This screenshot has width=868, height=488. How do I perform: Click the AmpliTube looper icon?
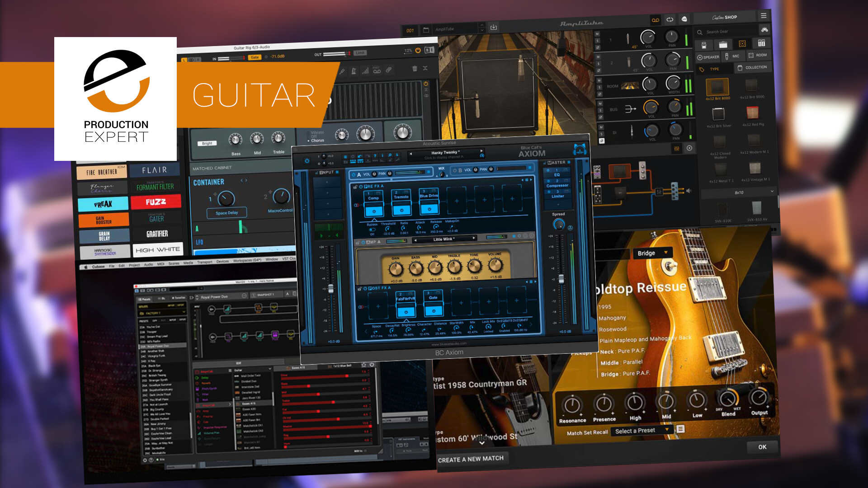click(x=670, y=19)
